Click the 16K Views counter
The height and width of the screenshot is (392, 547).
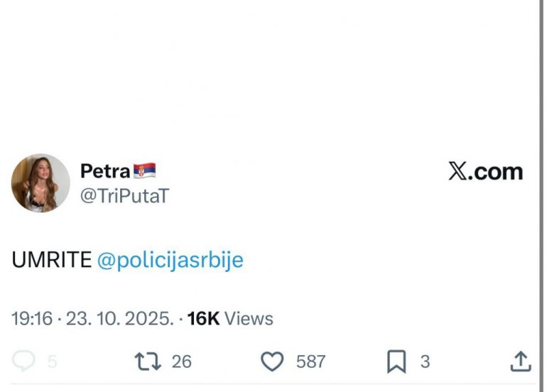230,318
